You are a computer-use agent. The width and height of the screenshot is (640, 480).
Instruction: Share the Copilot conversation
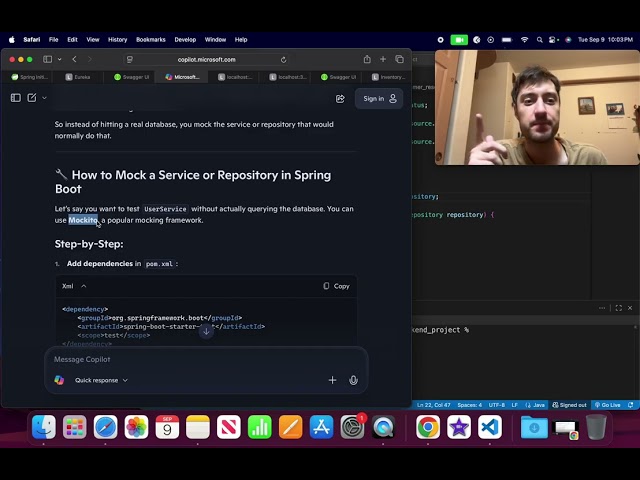[340, 99]
